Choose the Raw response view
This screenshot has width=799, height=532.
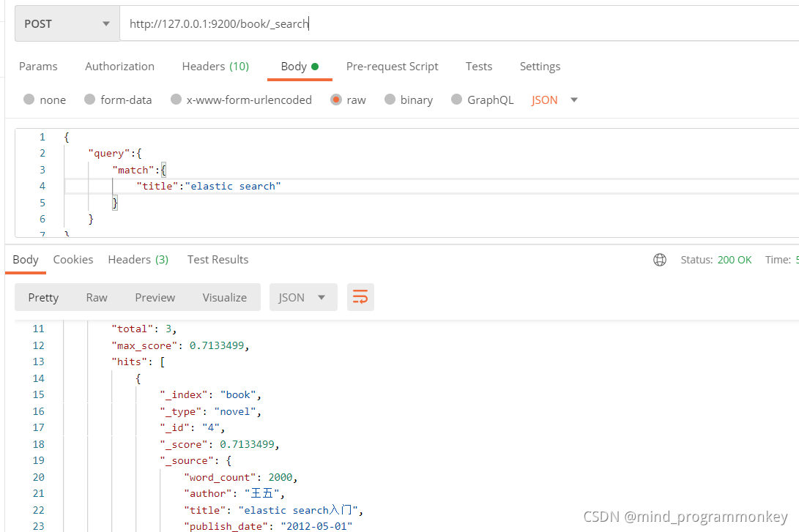tap(97, 297)
